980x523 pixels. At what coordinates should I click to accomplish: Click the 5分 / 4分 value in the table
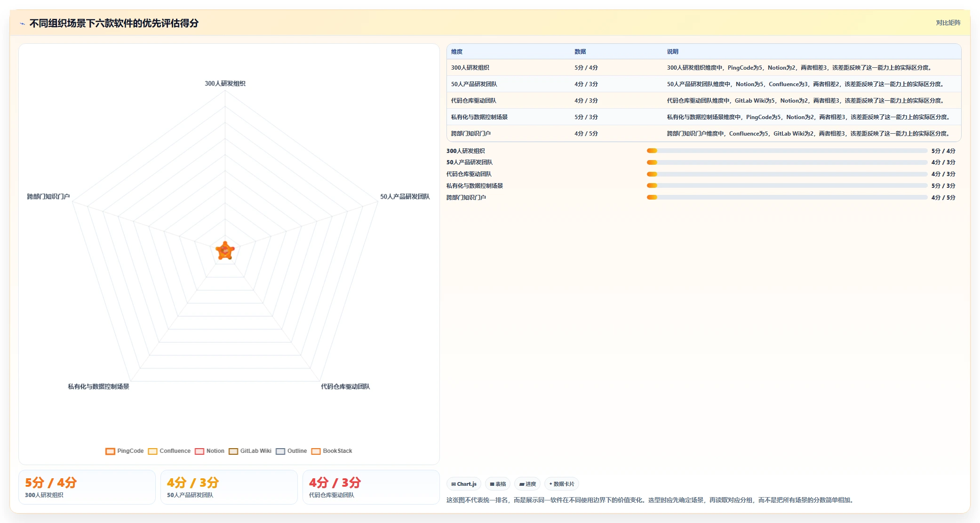tap(586, 68)
